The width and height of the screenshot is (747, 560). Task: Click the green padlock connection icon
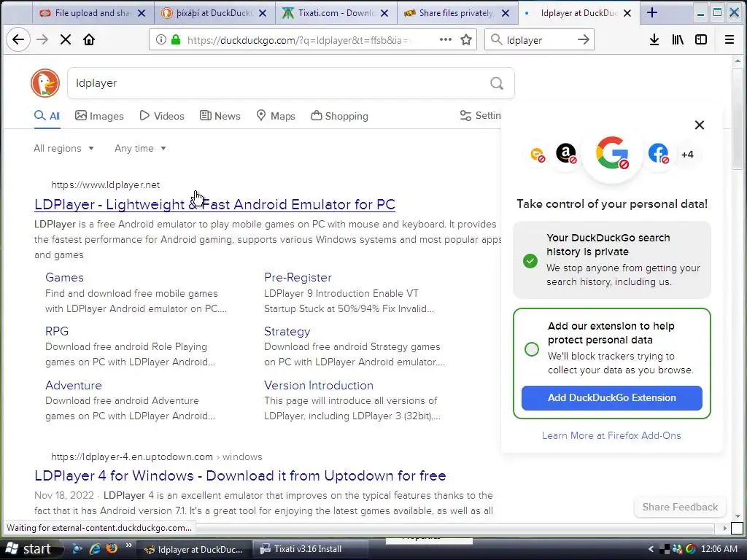tap(176, 39)
